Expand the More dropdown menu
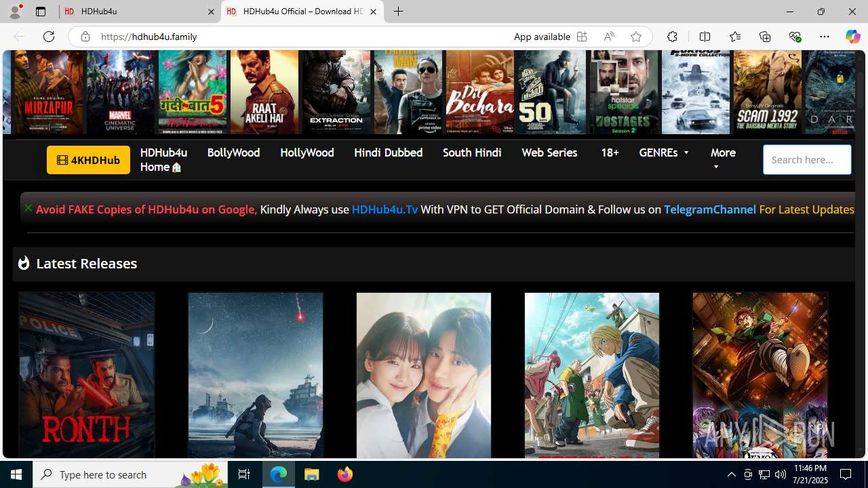Screen dimensions: 868x488 pos(723,159)
